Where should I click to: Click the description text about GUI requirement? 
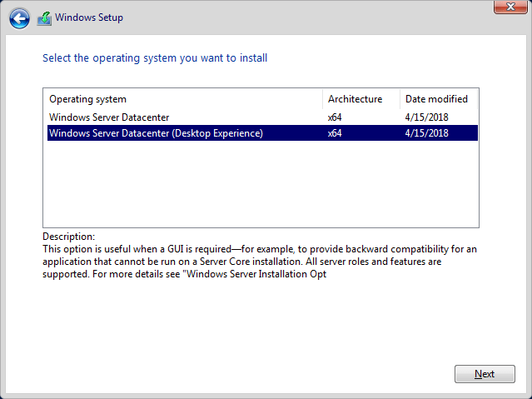point(260,262)
